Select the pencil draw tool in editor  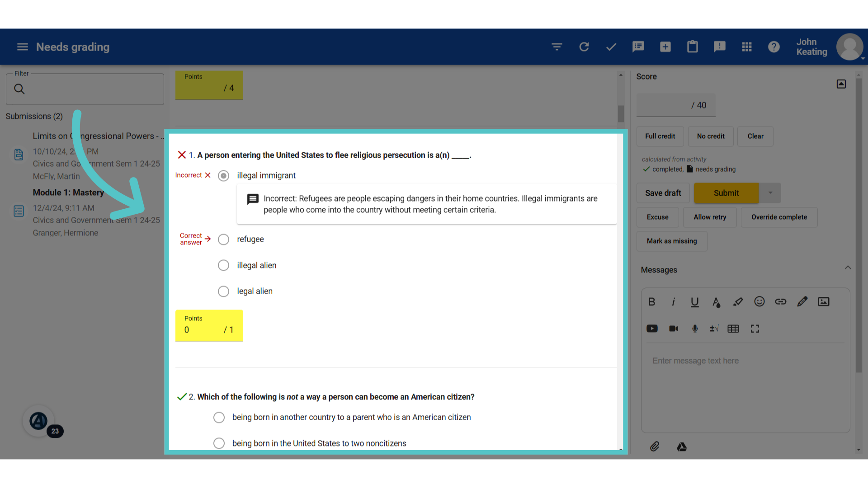[x=802, y=302]
